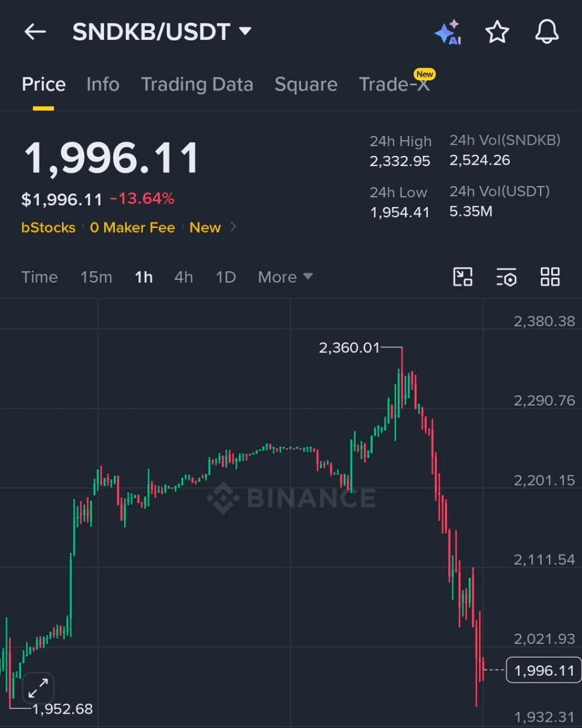Tap the bStocks label link
Image resolution: width=582 pixels, height=728 pixels.
[x=48, y=227]
